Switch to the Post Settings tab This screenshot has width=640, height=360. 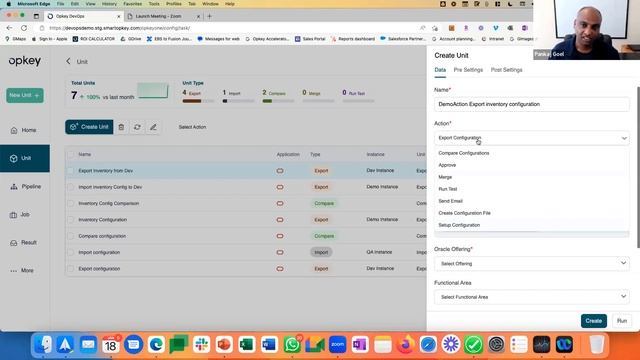[x=506, y=70]
